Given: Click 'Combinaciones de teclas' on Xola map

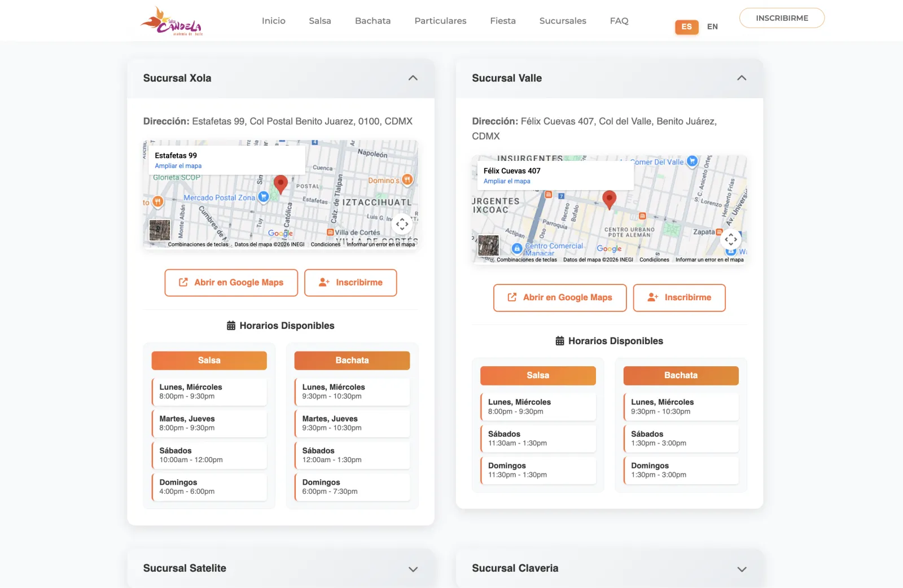Looking at the screenshot, I should [198, 244].
